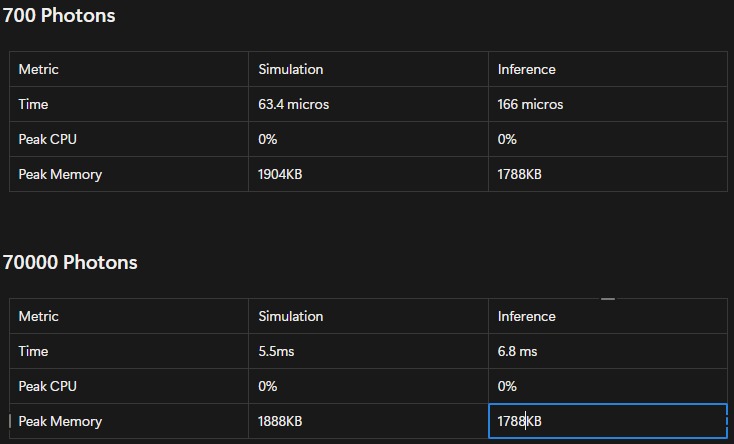Click the active 1788KB cell being edited
Screen dimensions: 734x444
click(x=608, y=422)
